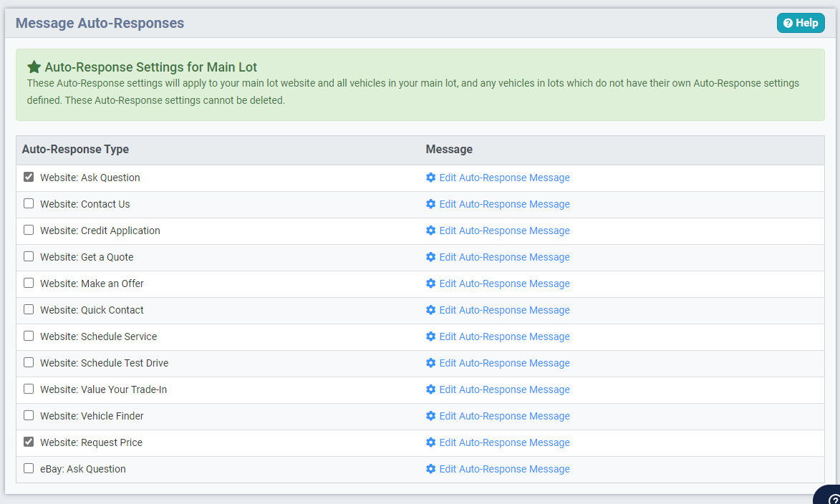
Task: Enable Website: Credit Application checkbox
Action: click(x=29, y=230)
